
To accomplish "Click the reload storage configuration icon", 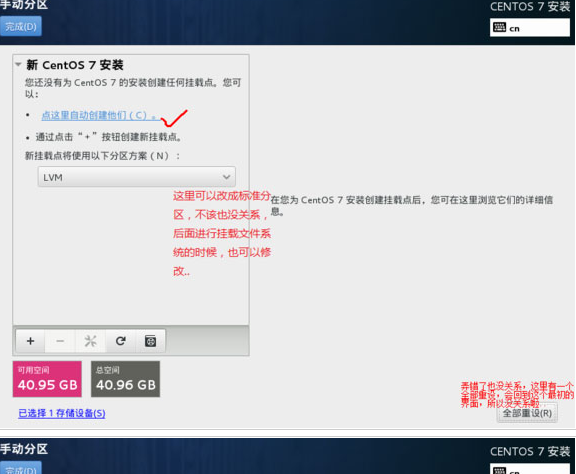I will (120, 341).
